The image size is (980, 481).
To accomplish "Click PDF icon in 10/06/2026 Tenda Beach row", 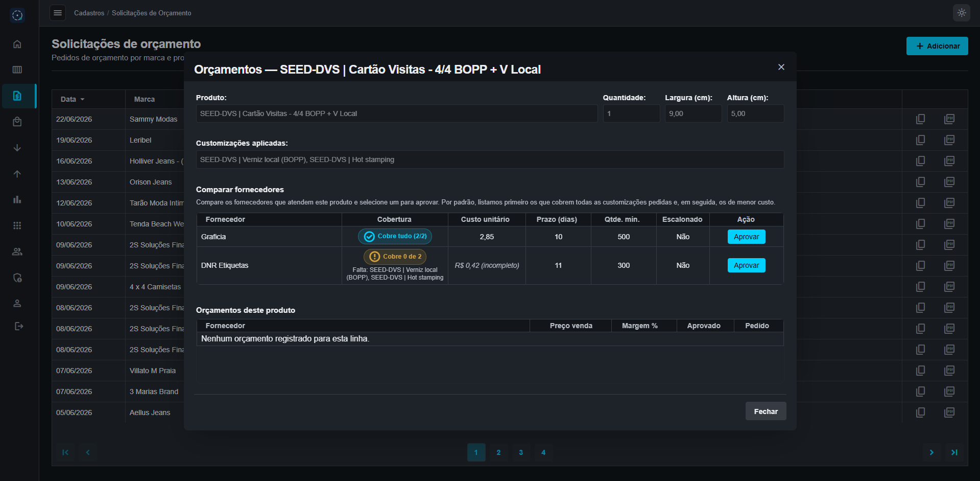I will (x=949, y=224).
